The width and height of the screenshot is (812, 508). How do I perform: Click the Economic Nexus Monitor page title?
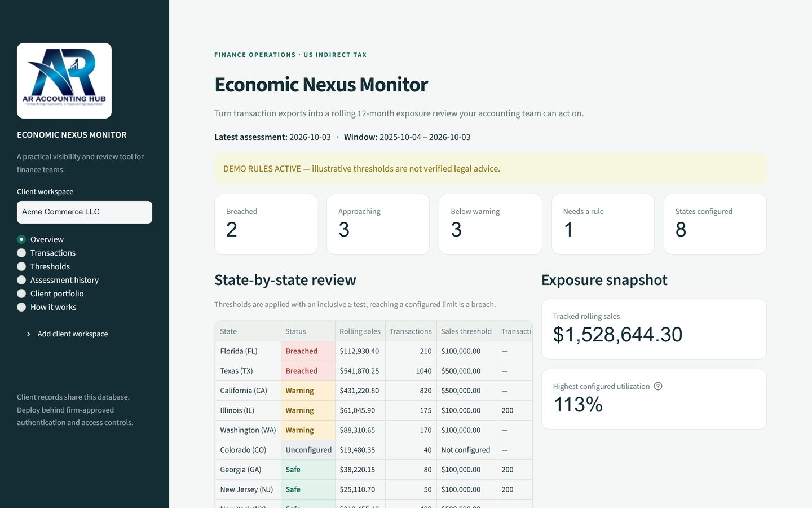(321, 85)
